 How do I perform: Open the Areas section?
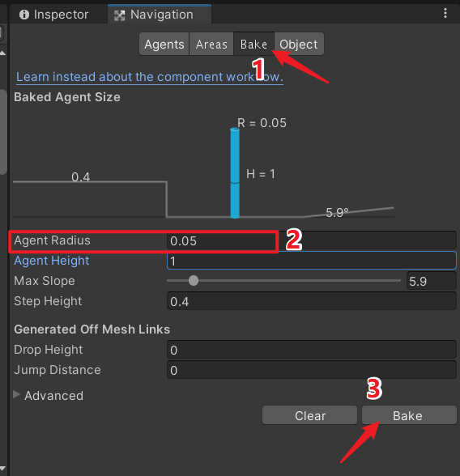coord(211,45)
